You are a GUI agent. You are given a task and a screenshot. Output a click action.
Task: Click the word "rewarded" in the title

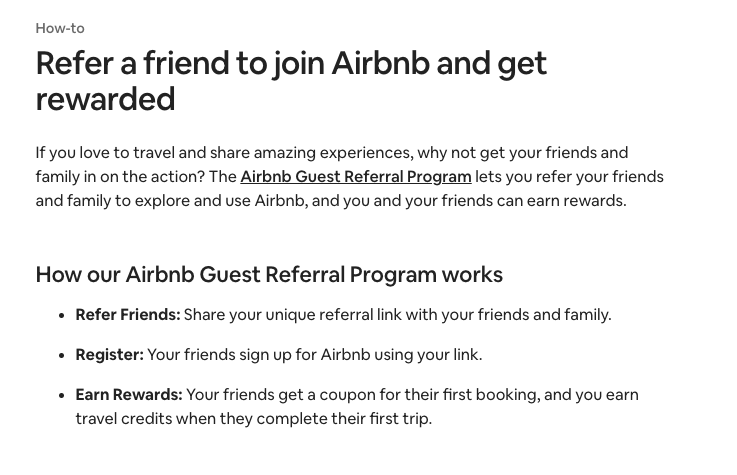(105, 99)
